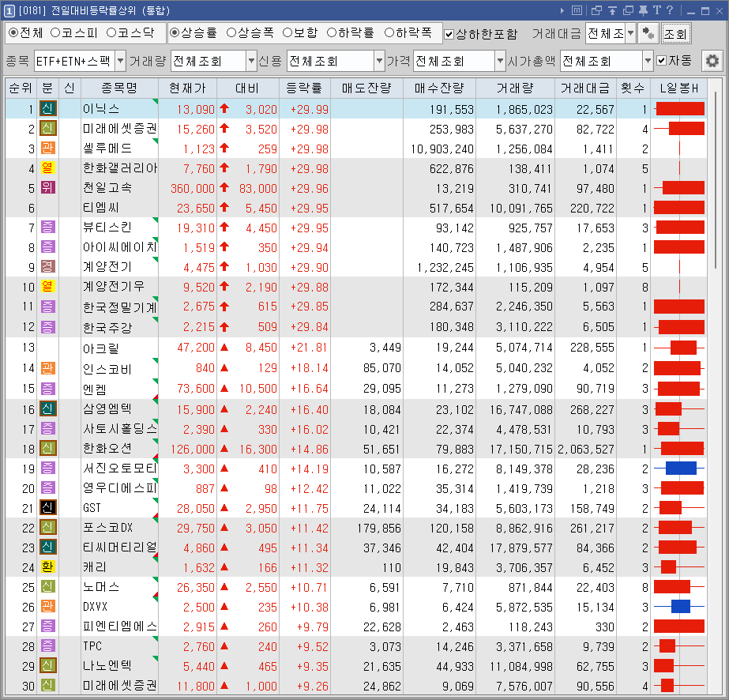
Task: Click the up triangle in 아크릴 row
Action: tap(224, 347)
